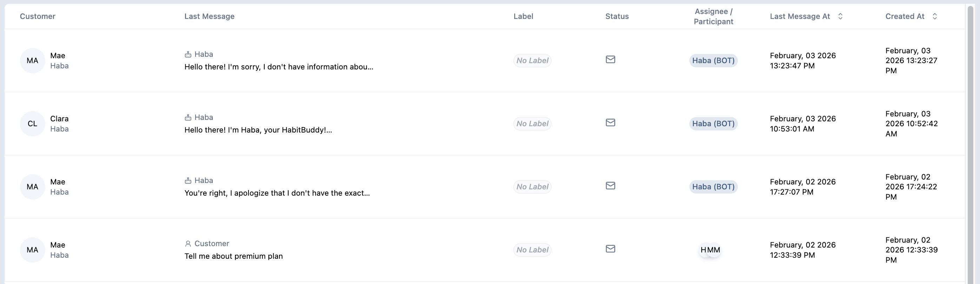This screenshot has height=284, width=980.
Task: Click Clara's CL avatar circle
Action: pyautogui.click(x=32, y=123)
